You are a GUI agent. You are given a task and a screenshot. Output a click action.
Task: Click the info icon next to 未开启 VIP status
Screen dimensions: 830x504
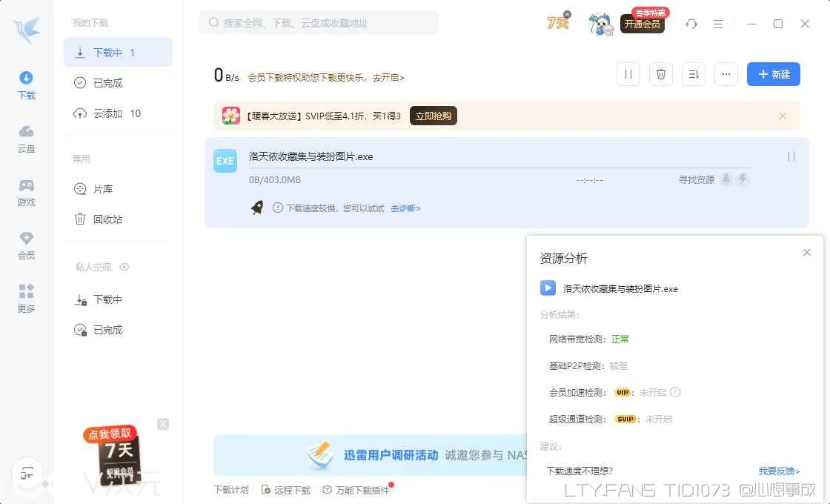(675, 392)
